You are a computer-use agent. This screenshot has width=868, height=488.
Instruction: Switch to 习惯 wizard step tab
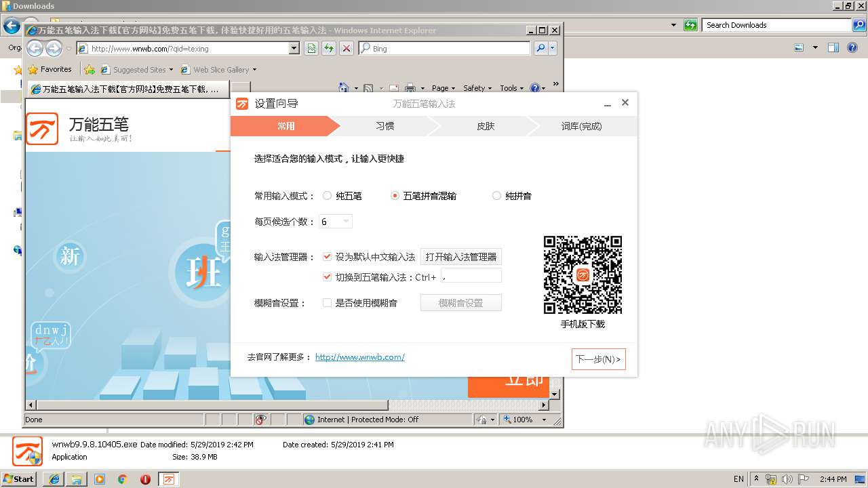click(x=385, y=126)
